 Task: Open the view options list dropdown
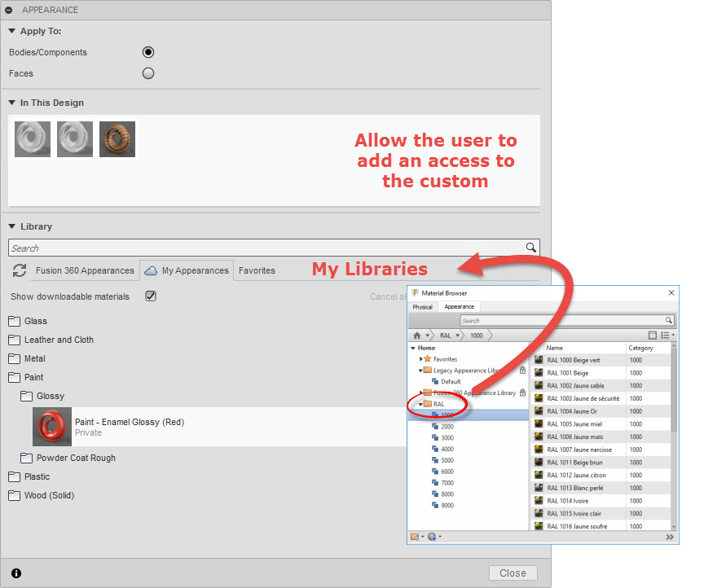click(667, 336)
